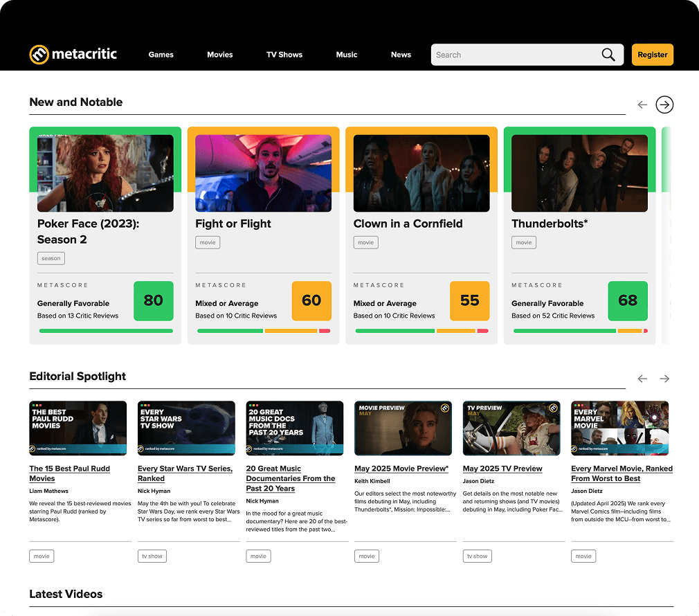The width and height of the screenshot is (699, 616).
Task: Open the Games menu
Action: click(x=161, y=55)
